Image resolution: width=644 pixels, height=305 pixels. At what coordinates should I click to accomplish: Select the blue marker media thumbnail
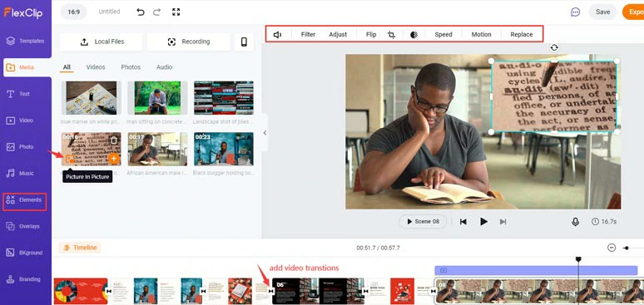pyautogui.click(x=92, y=98)
